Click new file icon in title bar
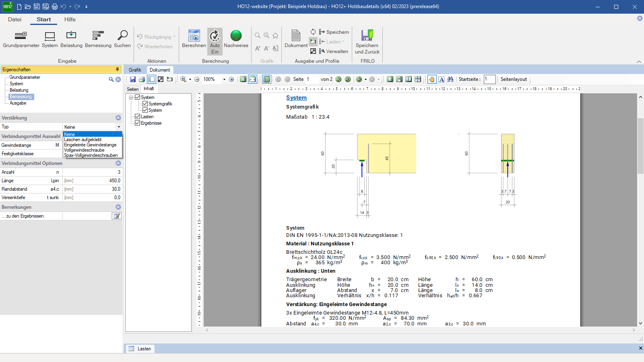644x362 pixels. coord(19,6)
